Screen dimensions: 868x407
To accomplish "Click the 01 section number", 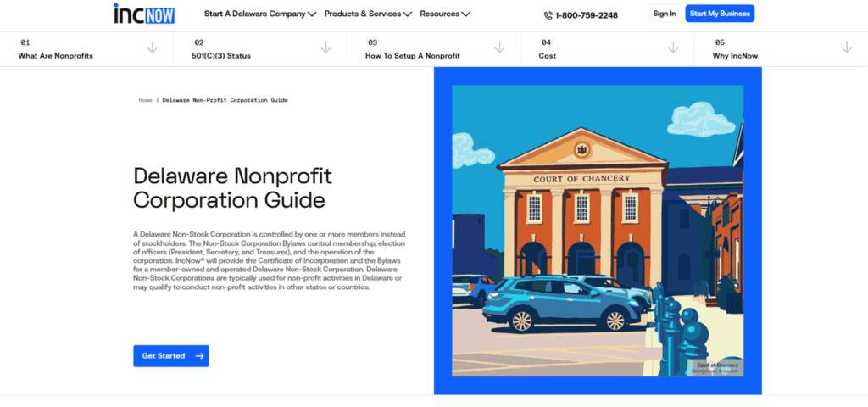I will pyautogui.click(x=25, y=42).
